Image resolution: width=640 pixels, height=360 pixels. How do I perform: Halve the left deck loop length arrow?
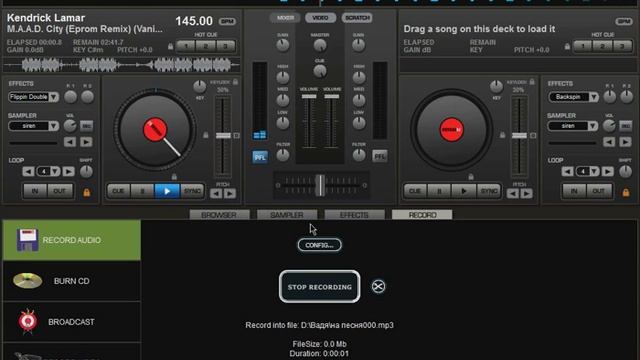coord(28,171)
